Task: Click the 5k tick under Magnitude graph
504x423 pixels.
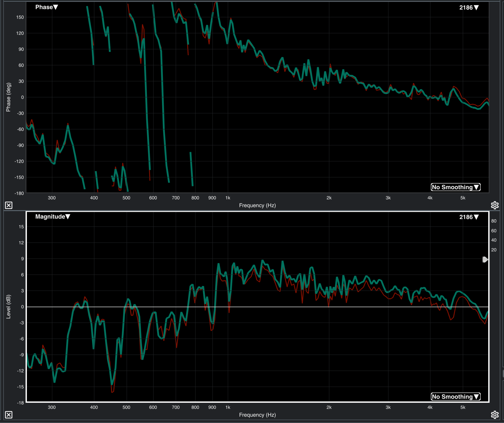Action: pos(463,407)
